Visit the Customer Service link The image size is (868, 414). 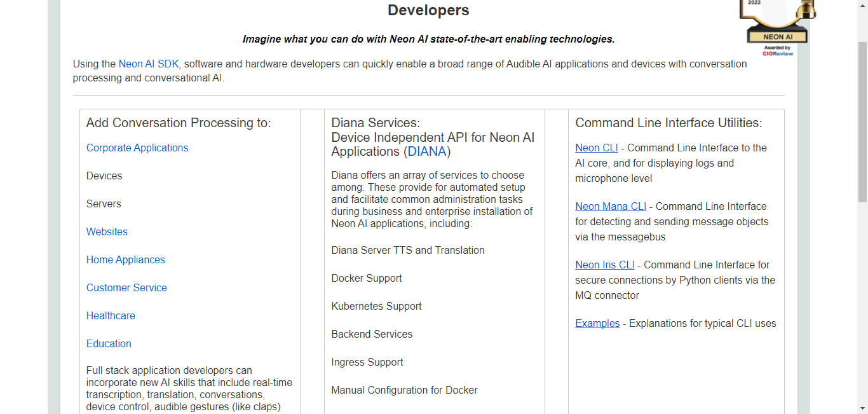click(126, 287)
